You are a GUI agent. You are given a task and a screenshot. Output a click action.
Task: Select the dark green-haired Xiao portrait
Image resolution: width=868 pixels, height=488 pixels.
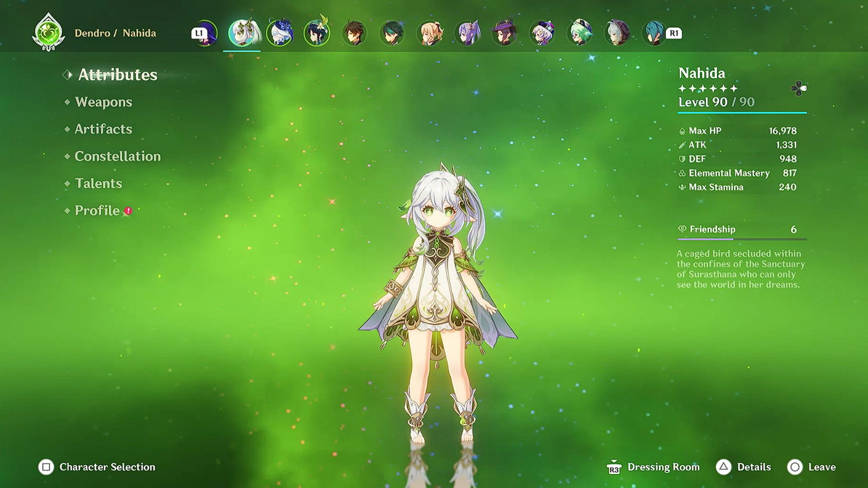(392, 33)
